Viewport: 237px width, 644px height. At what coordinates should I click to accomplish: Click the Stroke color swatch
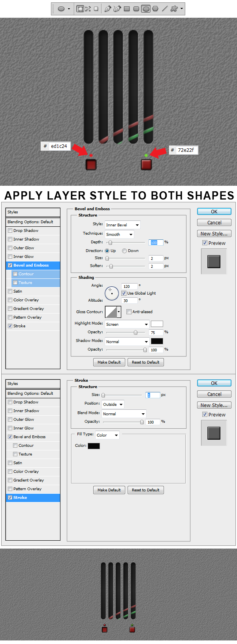94,446
